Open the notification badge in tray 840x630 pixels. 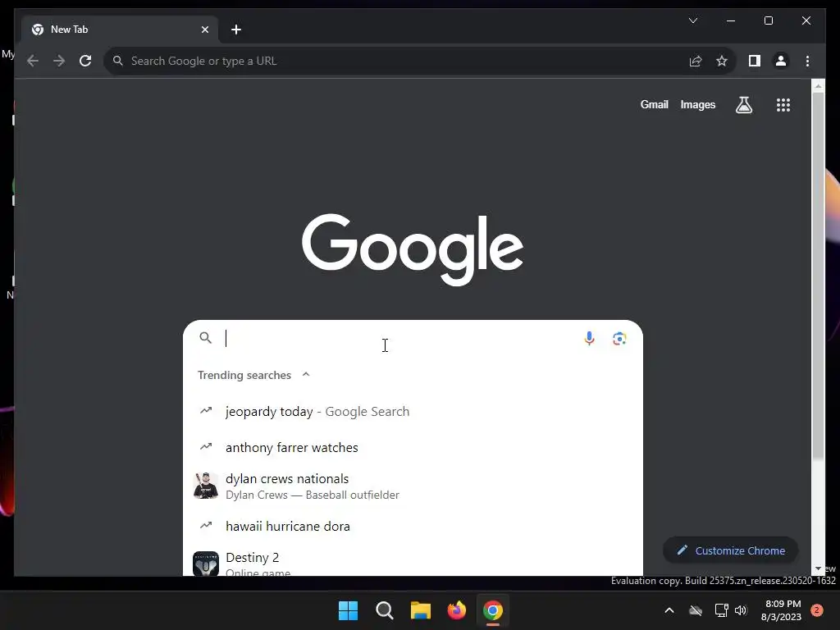817,610
